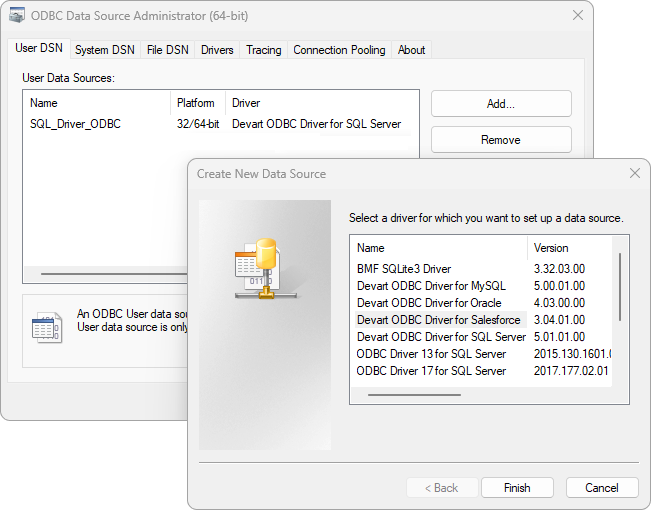This screenshot has height=510, width=651.
Task: Click the Platform column header
Action: pyautogui.click(x=198, y=103)
